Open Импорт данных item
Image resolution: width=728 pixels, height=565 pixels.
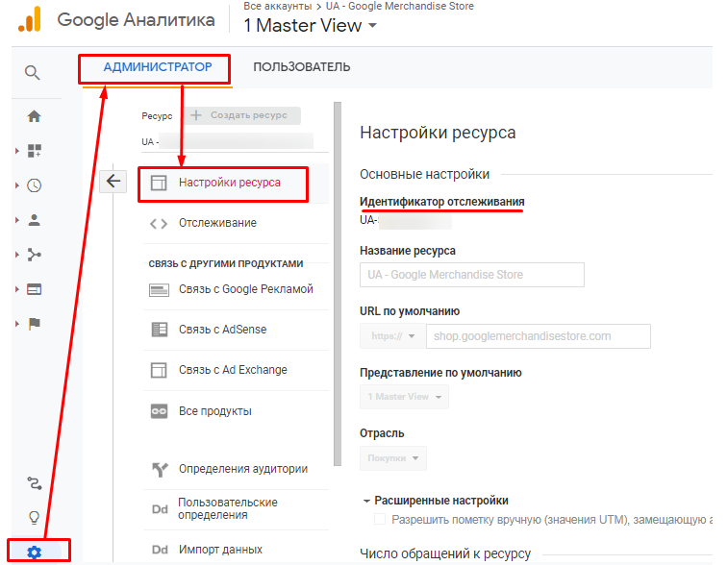(236, 550)
